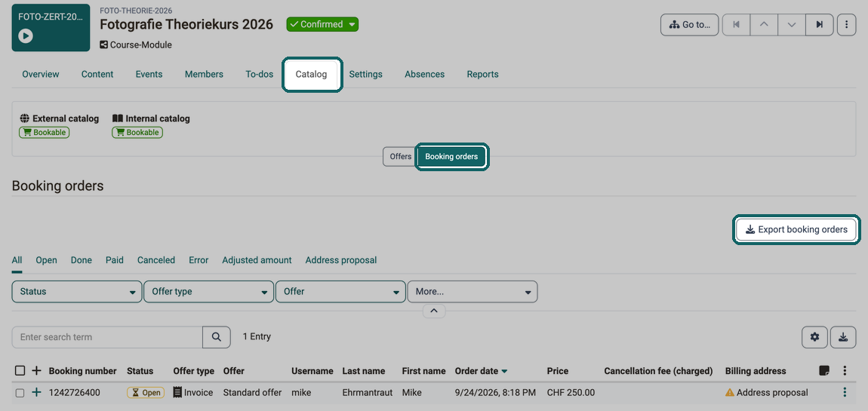
Task: Open the Reports tab
Action: (x=483, y=74)
